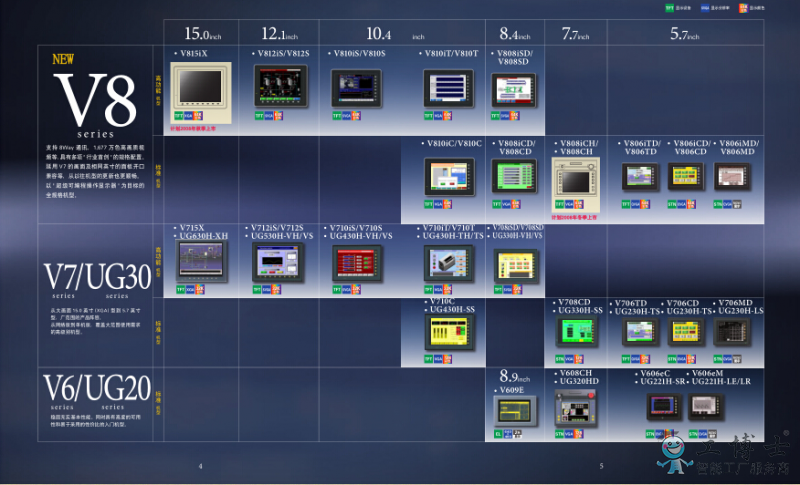Click the red release note under V815iX
This screenshot has height=485, width=800.
(193, 129)
